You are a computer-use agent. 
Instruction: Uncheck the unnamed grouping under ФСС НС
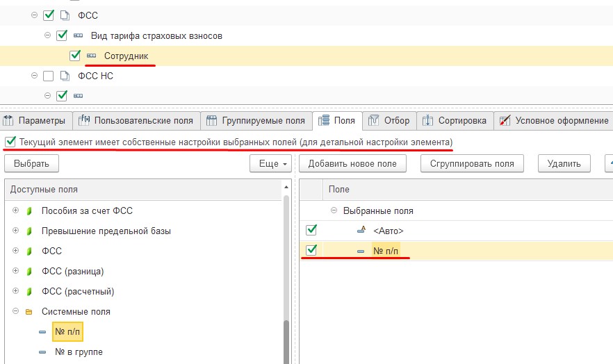pos(62,96)
